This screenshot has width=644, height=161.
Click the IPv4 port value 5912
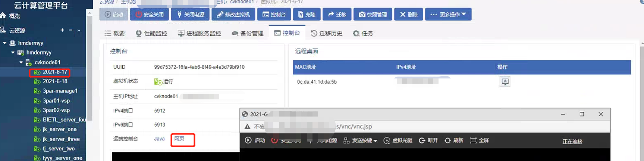point(160,111)
